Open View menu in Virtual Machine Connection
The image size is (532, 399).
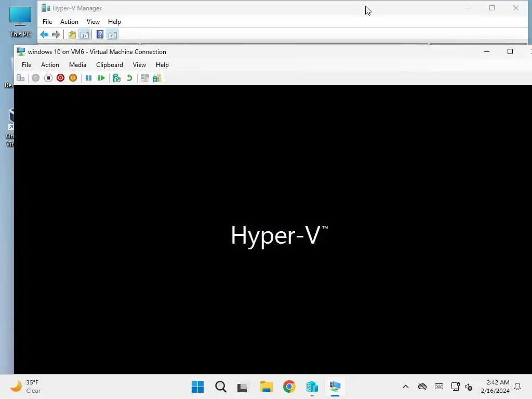(139, 65)
